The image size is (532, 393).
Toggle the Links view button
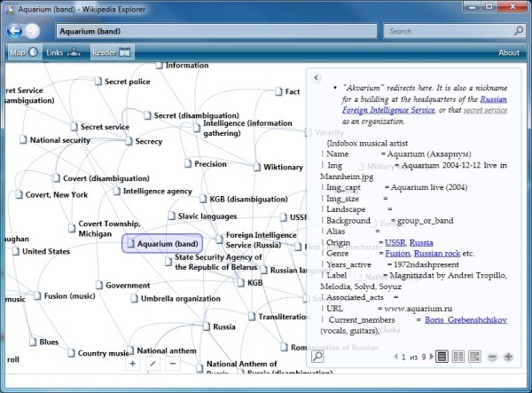[64, 52]
